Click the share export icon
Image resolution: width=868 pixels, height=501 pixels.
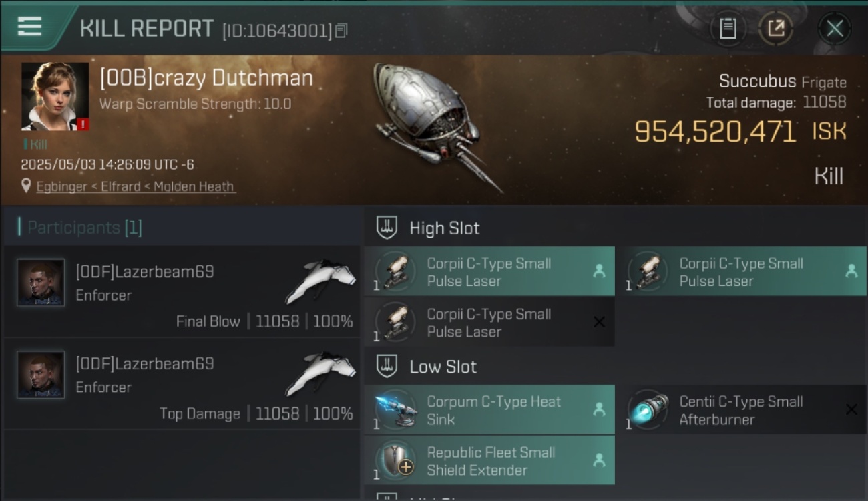776,29
